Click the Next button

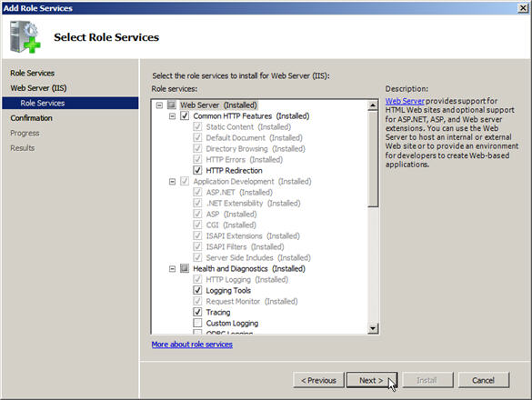pyautogui.click(x=372, y=380)
